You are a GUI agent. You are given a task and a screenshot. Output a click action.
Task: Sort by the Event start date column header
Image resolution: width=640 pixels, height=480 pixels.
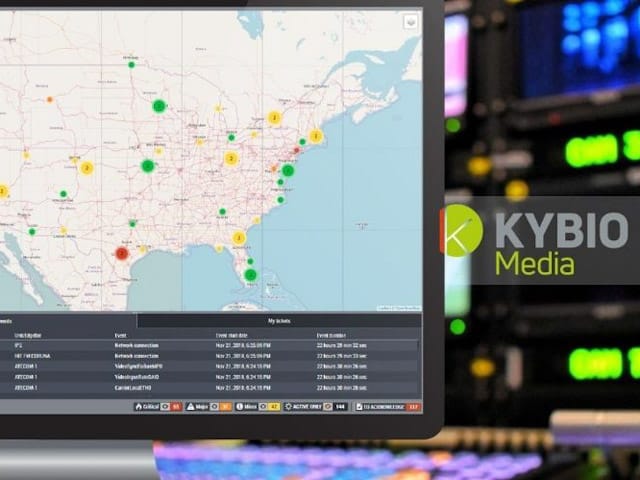click(x=231, y=336)
